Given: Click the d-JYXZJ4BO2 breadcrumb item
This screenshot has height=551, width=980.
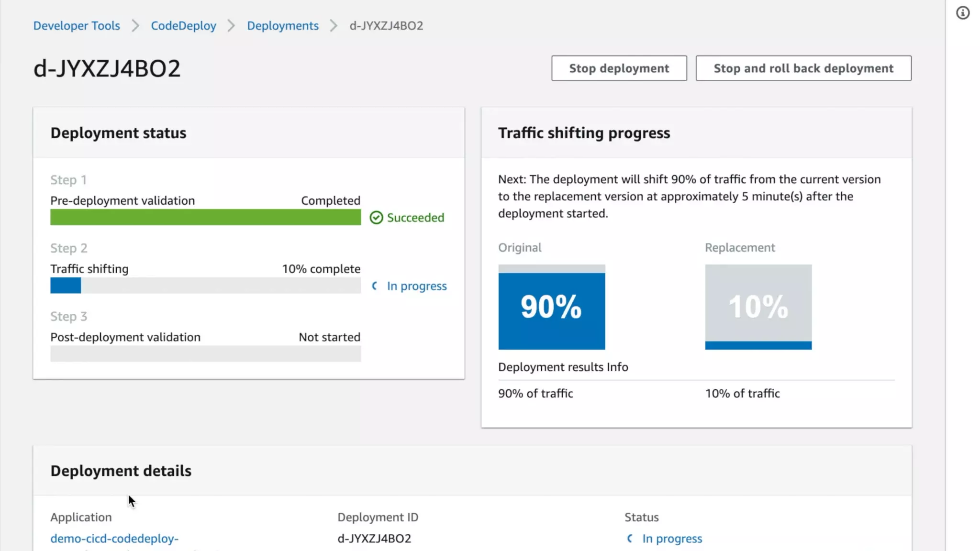Looking at the screenshot, I should (x=386, y=26).
